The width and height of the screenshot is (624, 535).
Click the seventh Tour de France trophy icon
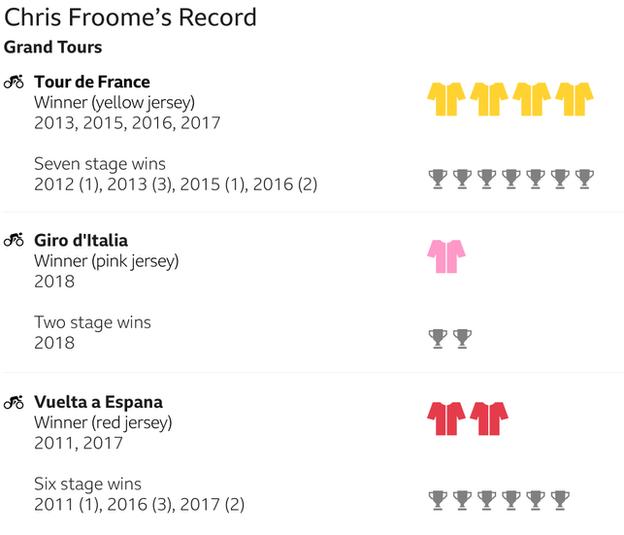[x=585, y=179]
